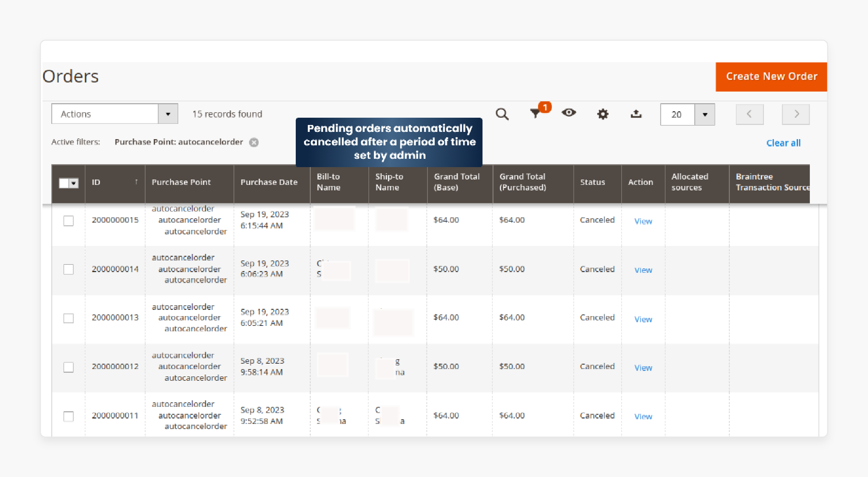The height and width of the screenshot is (477, 868).
Task: Click the Braintree Transaction Source column header
Action: (770, 183)
